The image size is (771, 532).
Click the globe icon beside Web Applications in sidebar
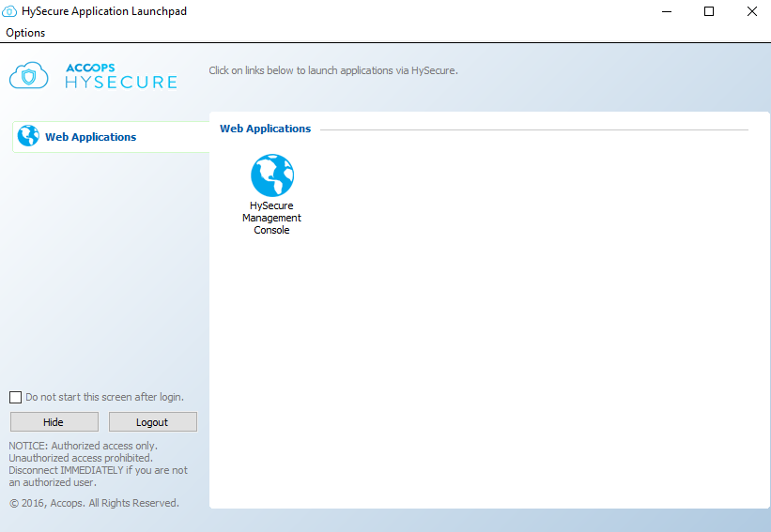tap(28, 136)
